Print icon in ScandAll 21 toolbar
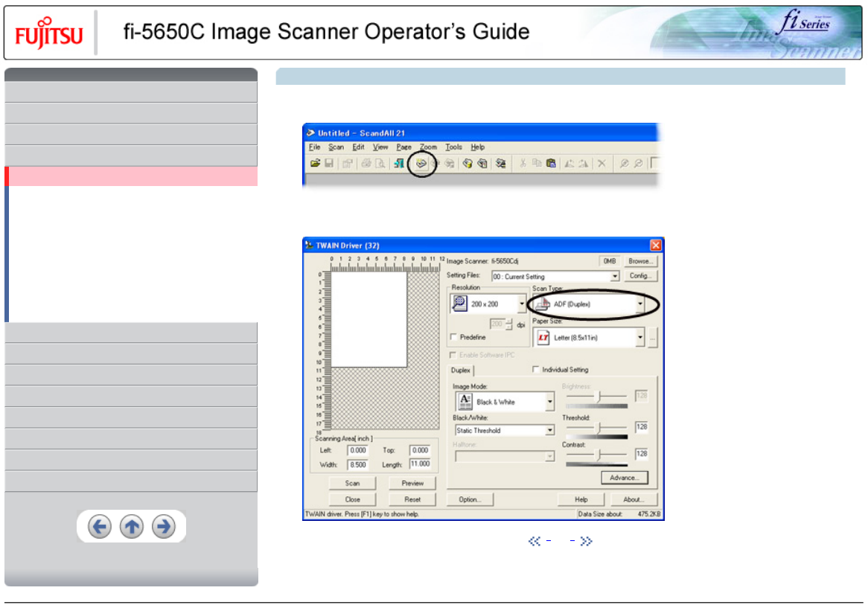The image size is (868, 605). click(366, 163)
